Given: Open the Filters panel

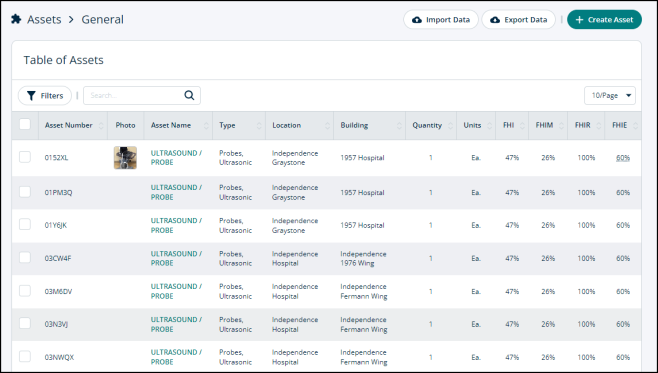Looking at the screenshot, I should 45,96.
